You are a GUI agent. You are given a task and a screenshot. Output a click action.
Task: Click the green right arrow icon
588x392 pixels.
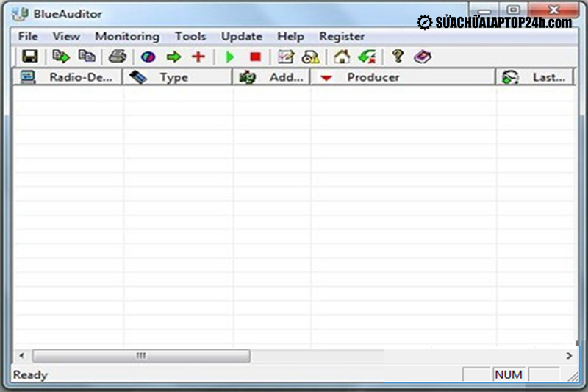click(x=173, y=57)
